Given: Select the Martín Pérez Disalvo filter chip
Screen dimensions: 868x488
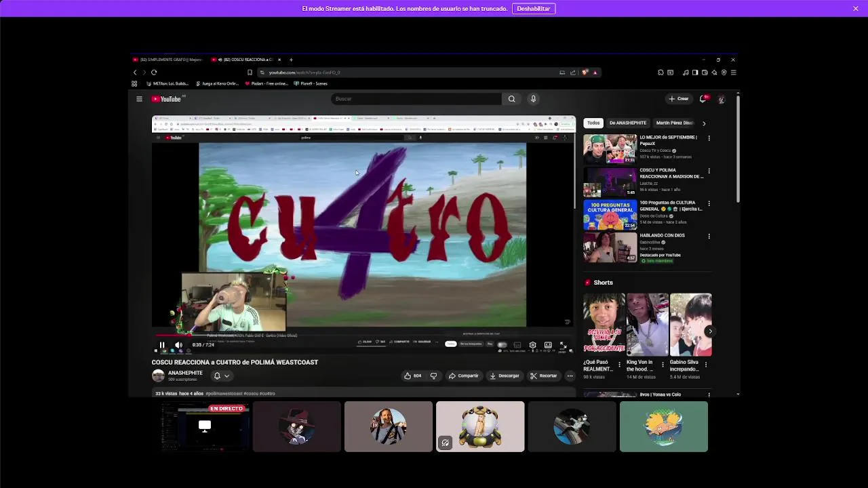Looking at the screenshot, I should [674, 123].
